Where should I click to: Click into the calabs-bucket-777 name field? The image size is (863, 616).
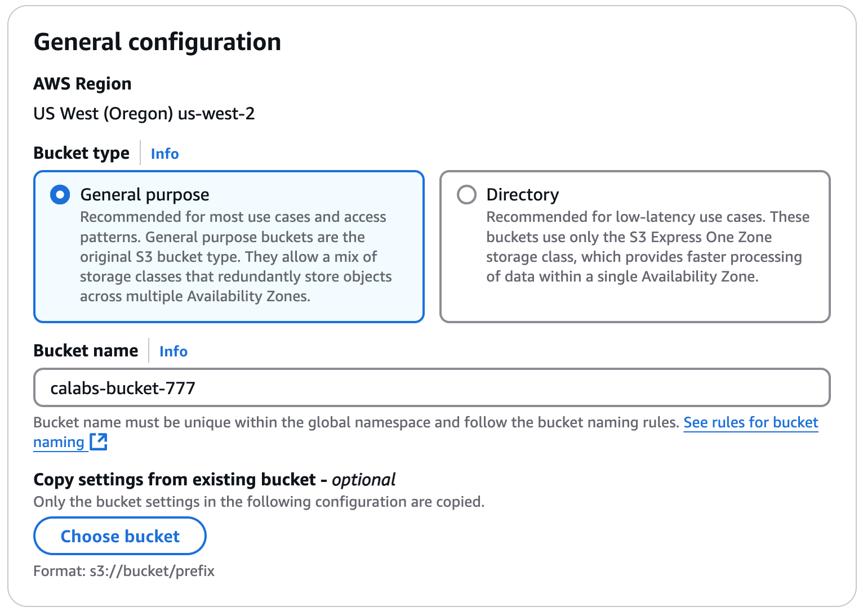click(x=431, y=388)
